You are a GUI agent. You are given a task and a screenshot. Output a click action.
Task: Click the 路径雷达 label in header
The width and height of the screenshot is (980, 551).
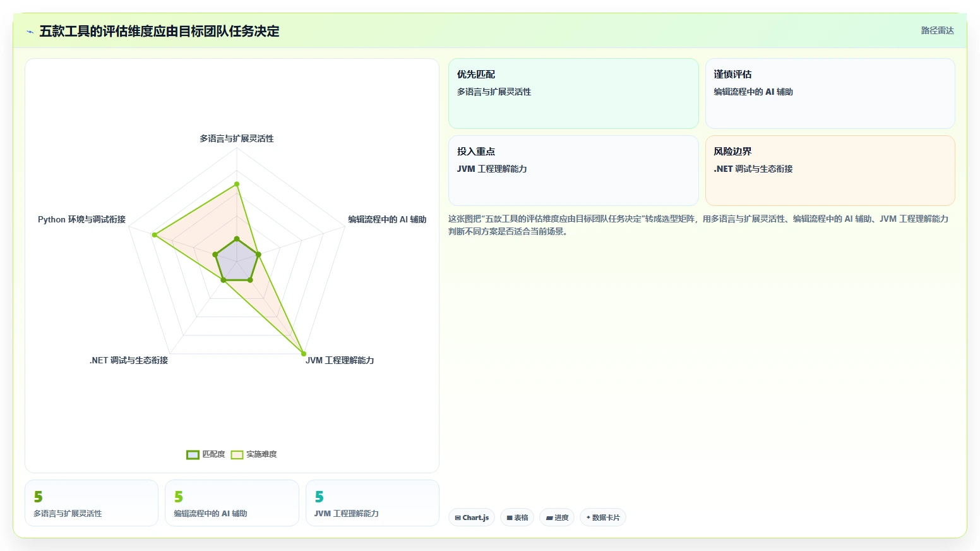[937, 30]
